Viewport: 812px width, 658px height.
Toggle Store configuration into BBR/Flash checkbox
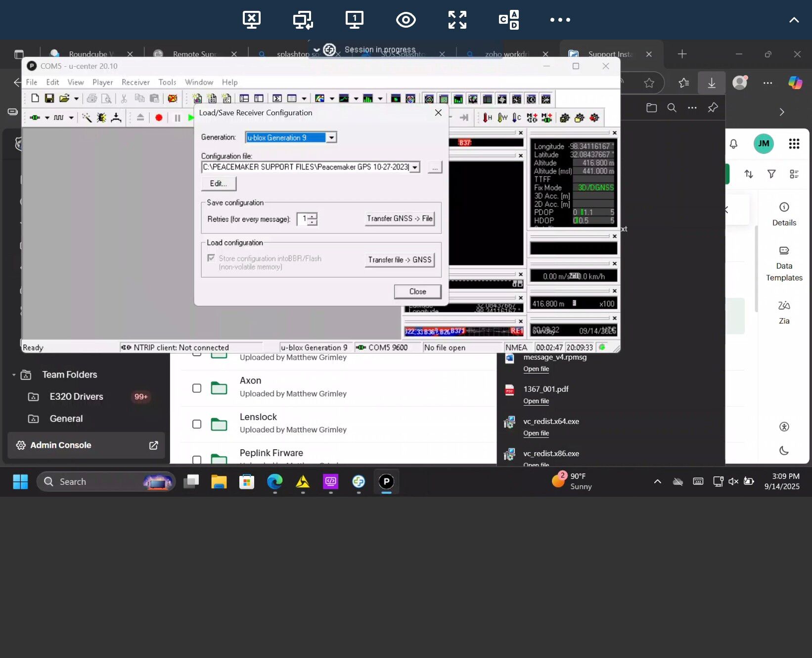pyautogui.click(x=211, y=258)
